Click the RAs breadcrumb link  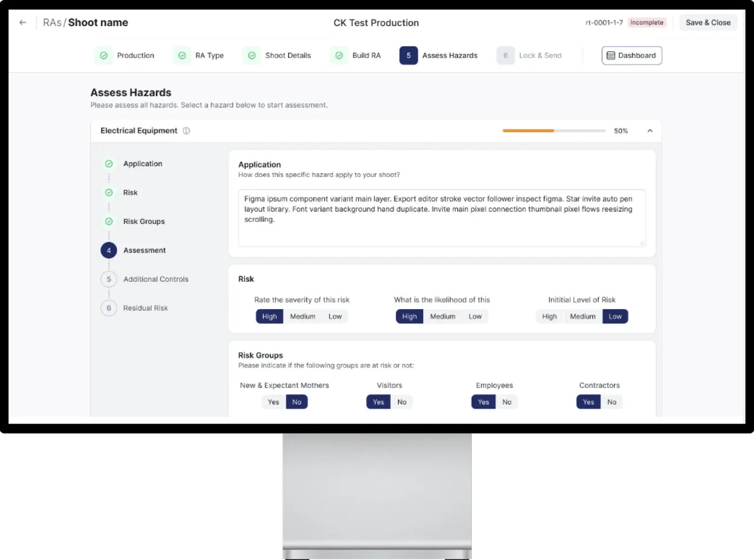tap(52, 23)
